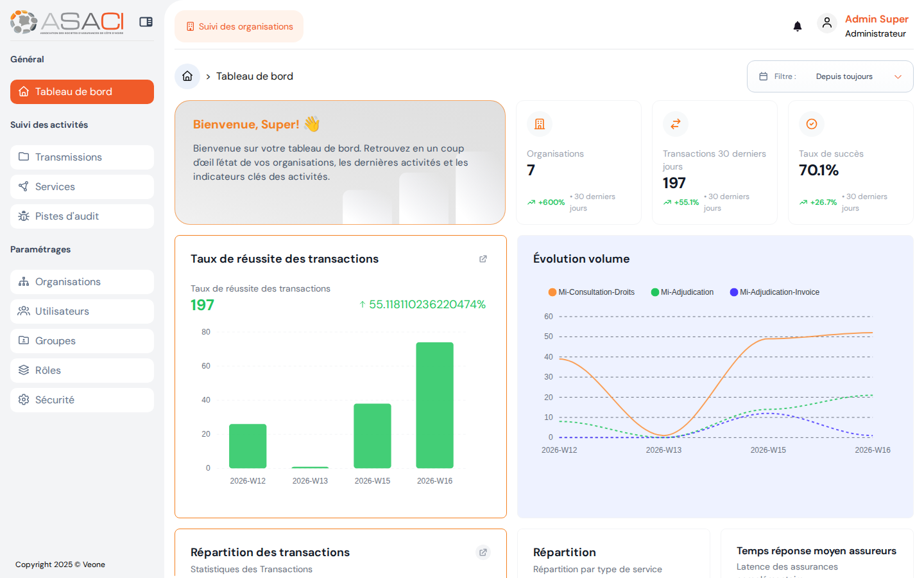Toggle Mi-Adjudication-Invoice legend series
The height and width of the screenshot is (578, 924).
click(774, 292)
